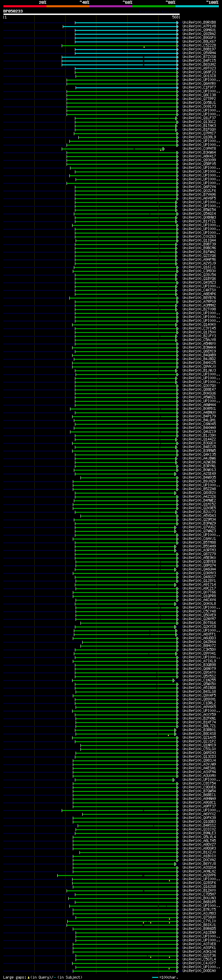Open hit UniRef100_Q9ZRA2
Viewport: 222px width, 980px height.
[x=199, y=34]
